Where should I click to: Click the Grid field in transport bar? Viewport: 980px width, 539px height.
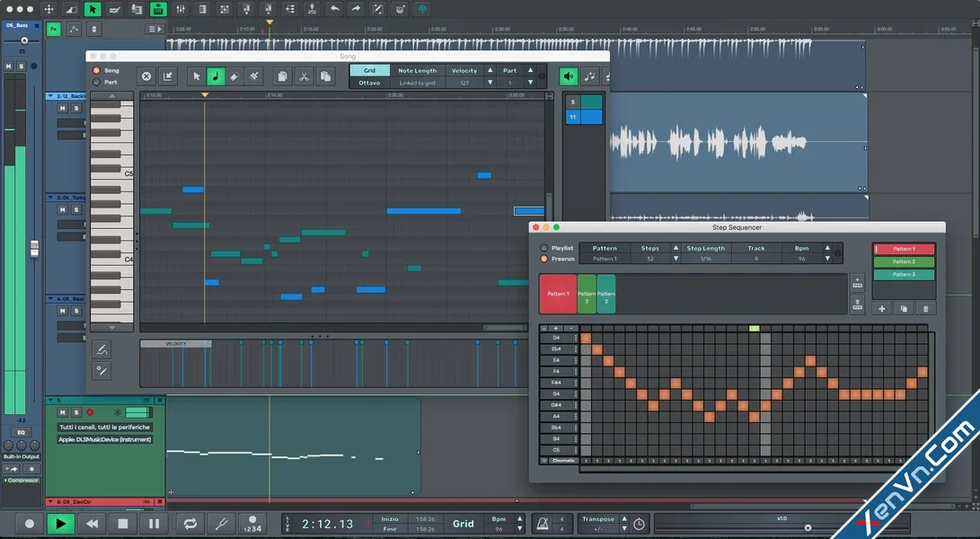pyautogui.click(x=464, y=524)
